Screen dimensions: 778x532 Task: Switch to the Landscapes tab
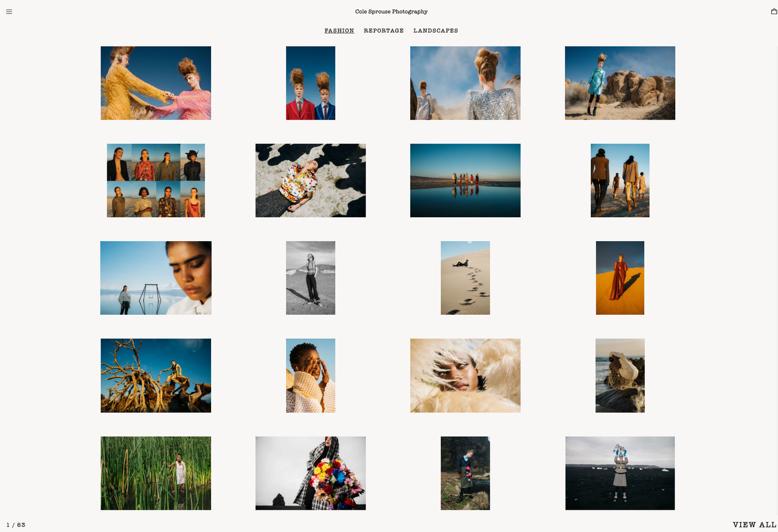click(436, 31)
